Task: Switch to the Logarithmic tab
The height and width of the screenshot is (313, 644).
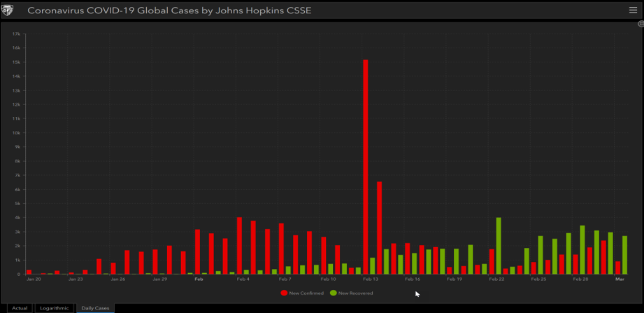Action: click(x=55, y=308)
